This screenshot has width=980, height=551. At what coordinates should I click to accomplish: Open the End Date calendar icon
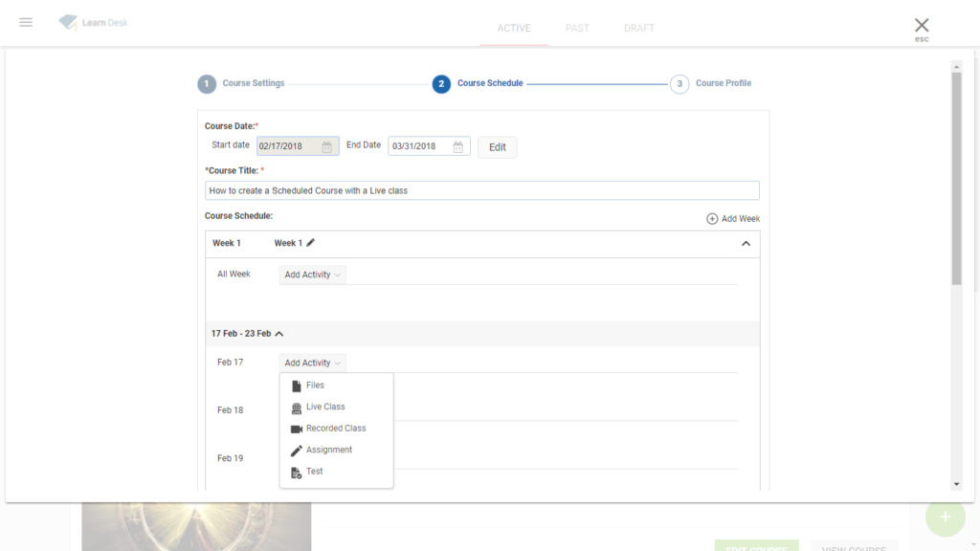[457, 146]
